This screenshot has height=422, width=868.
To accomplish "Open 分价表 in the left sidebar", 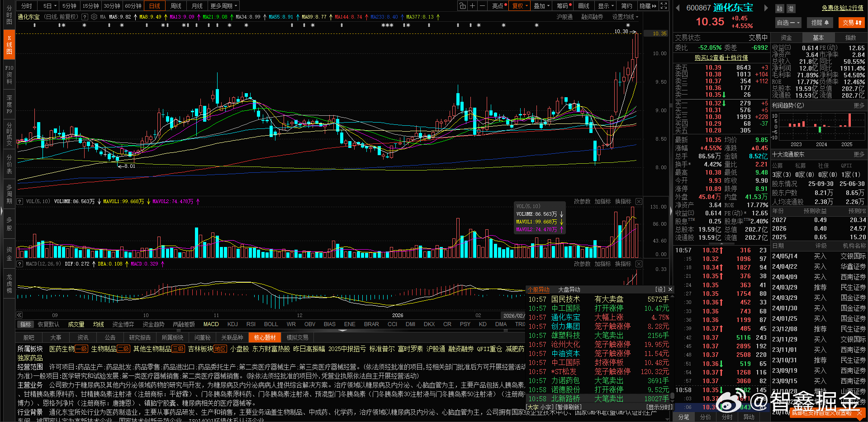I will (9, 164).
